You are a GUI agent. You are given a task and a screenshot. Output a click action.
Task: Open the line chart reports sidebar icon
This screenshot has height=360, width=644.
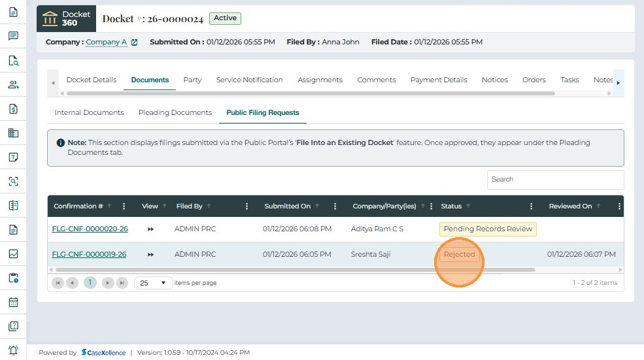pos(13,254)
